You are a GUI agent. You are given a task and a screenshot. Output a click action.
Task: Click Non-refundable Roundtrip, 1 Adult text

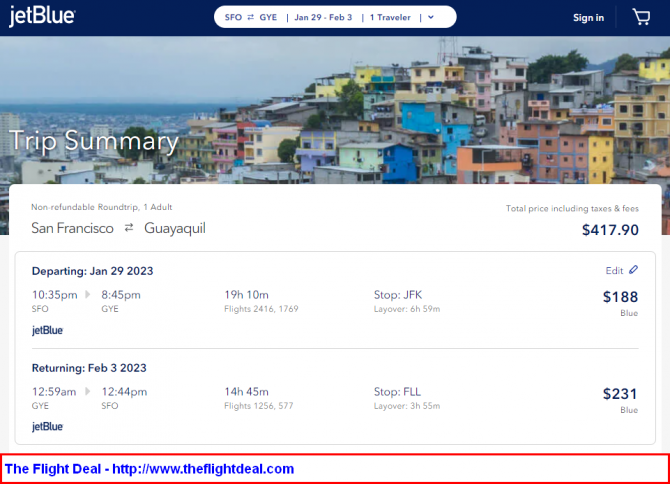102,207
